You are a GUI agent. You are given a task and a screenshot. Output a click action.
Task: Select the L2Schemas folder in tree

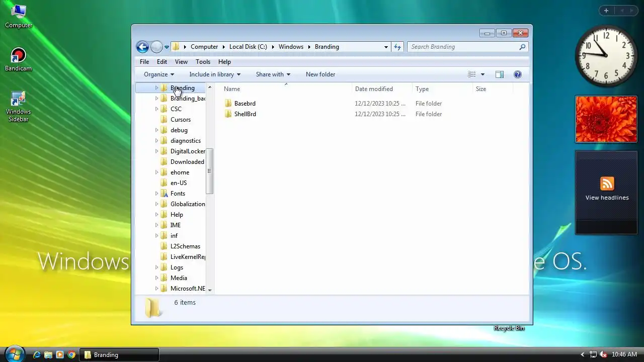[185, 246]
